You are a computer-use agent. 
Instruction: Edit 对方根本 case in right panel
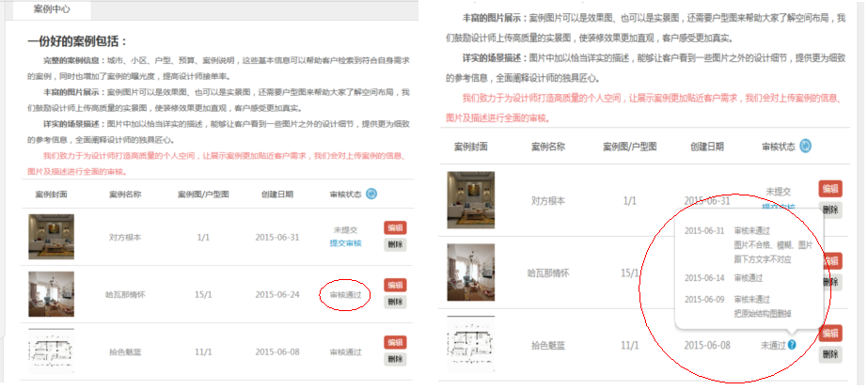point(830,189)
